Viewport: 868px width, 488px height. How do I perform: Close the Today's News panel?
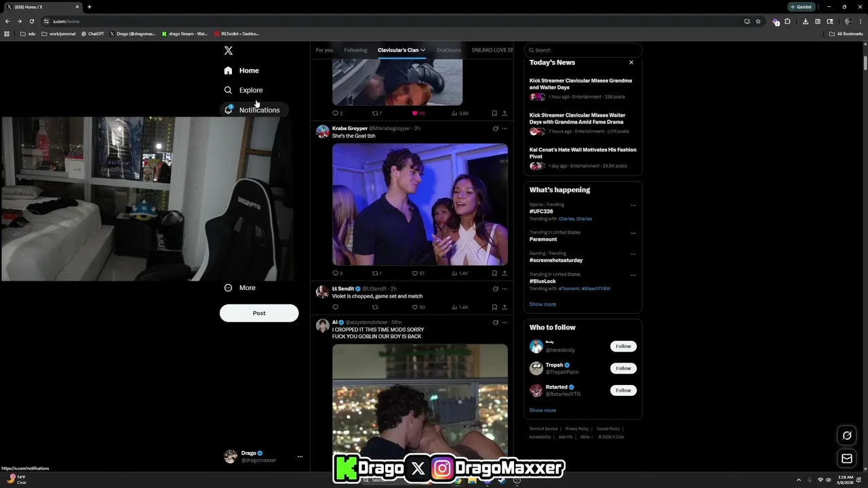631,62
